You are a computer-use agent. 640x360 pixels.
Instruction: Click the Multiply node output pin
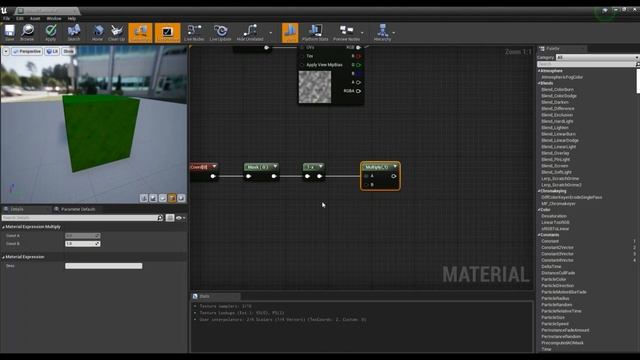[394, 176]
